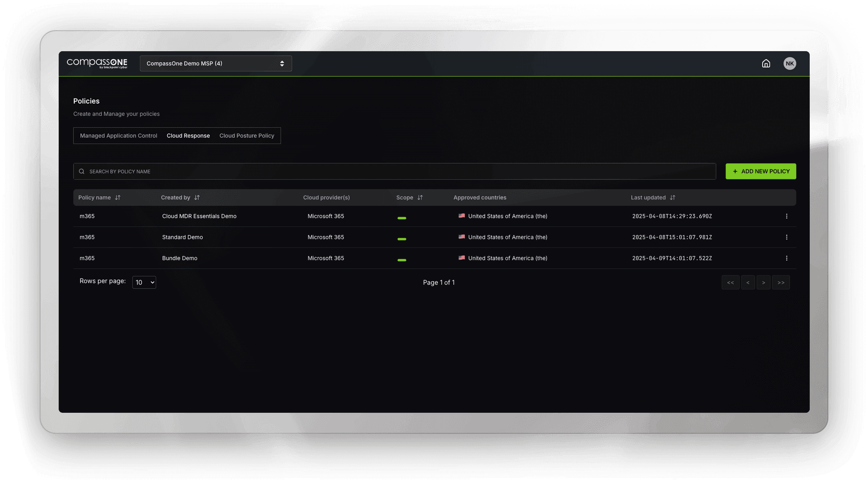Switch to the Cloud Posture Policy tab
This screenshot has height=483, width=868.
(x=246, y=136)
